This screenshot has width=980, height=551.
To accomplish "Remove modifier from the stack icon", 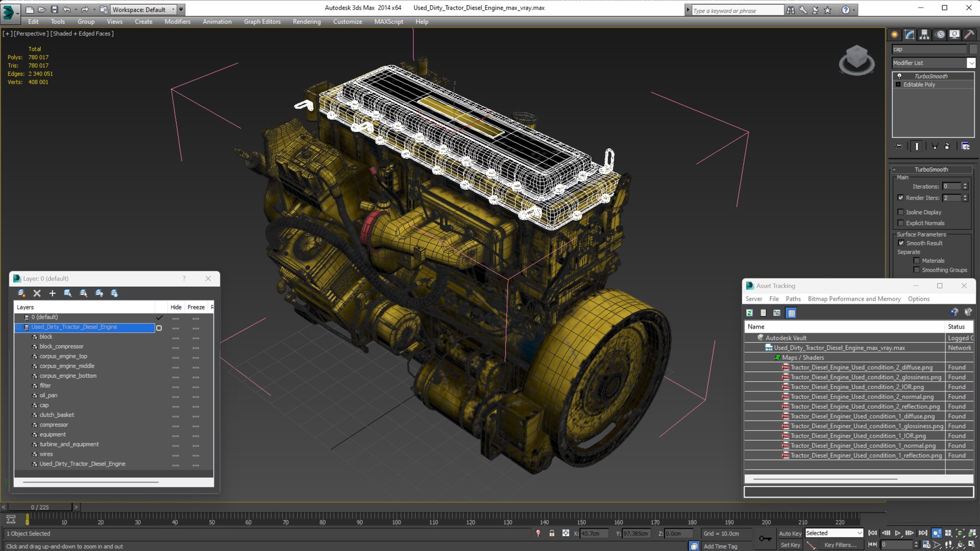I will pos(947,146).
